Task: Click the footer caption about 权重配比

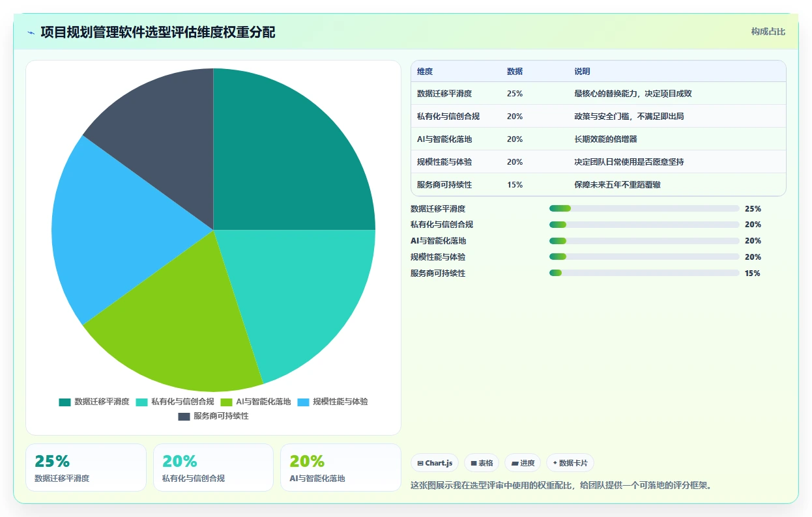Action: coord(561,485)
